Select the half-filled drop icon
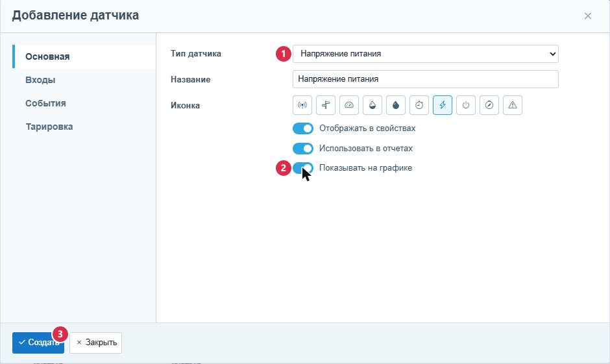 (372, 105)
